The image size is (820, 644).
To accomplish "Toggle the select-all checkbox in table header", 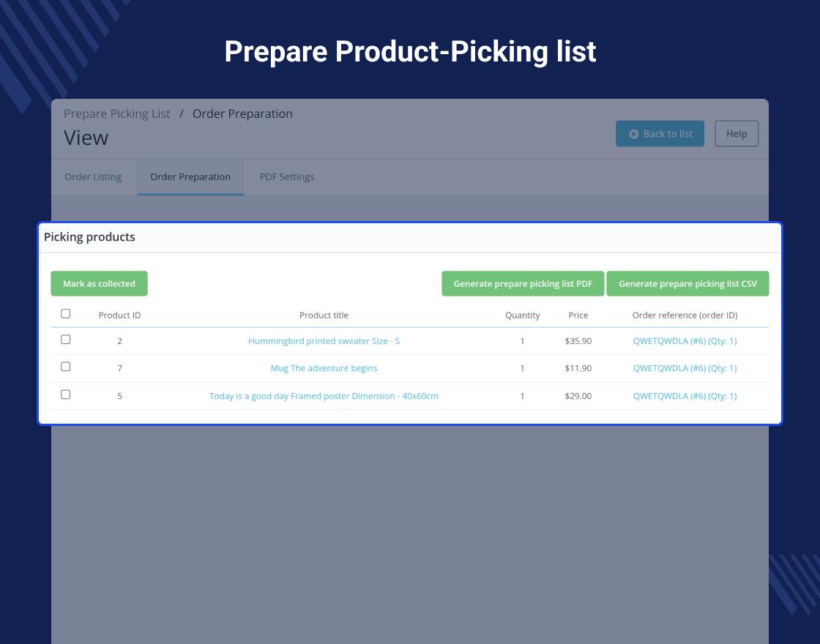I will [x=65, y=314].
